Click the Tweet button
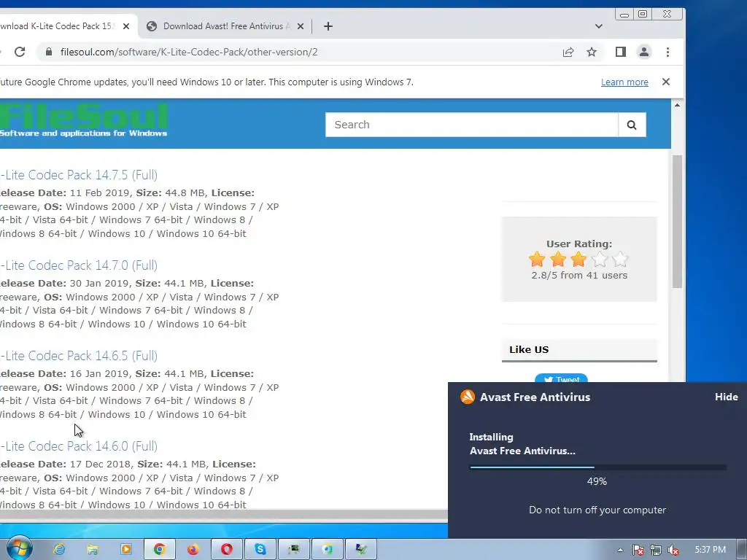This screenshot has height=560, width=747. tap(561, 378)
